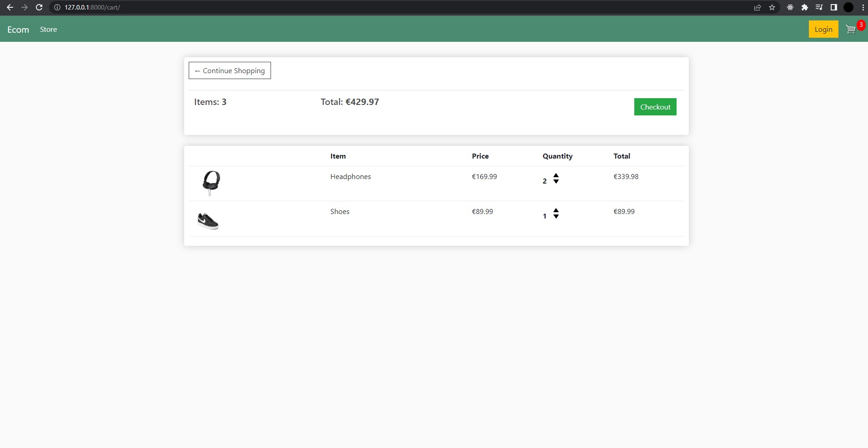868x448 pixels.
Task: Click the Continue Shopping button
Action: click(230, 70)
